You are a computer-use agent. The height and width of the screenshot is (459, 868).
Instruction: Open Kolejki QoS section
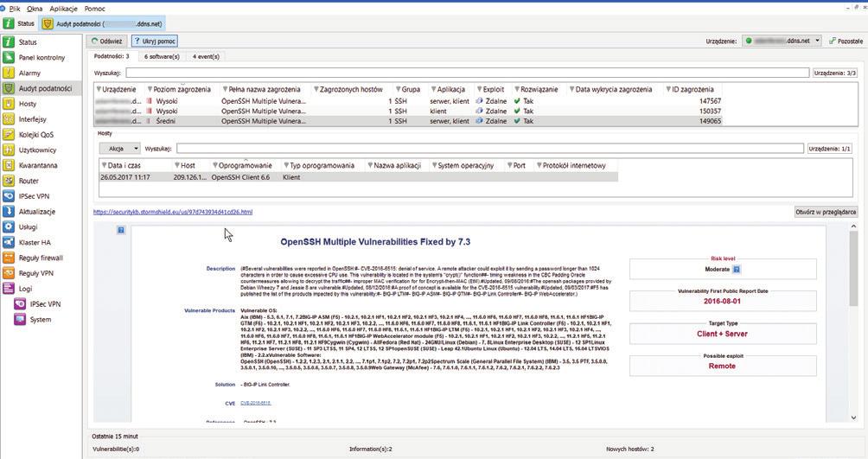click(x=36, y=135)
